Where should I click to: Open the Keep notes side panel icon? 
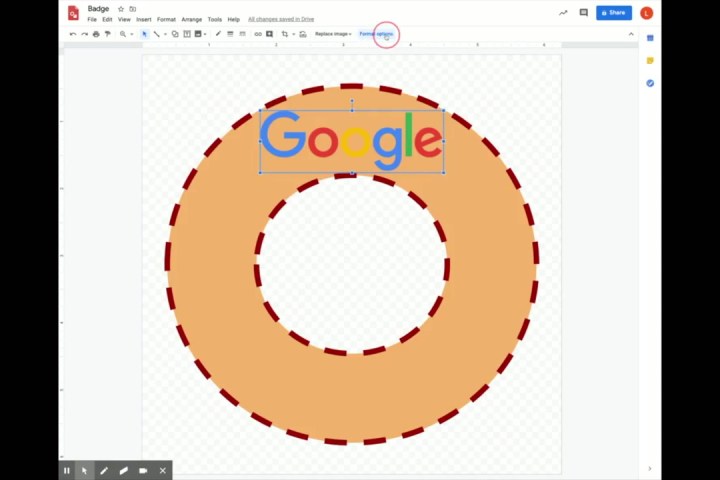click(650, 61)
